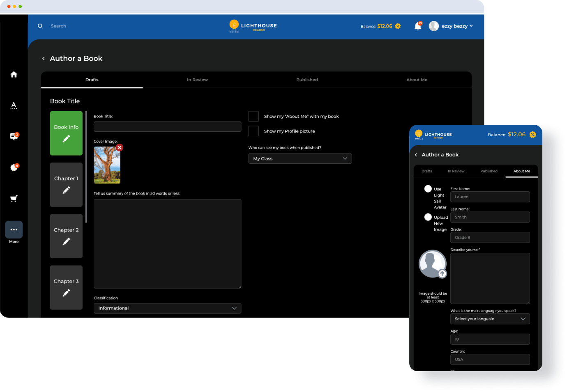This screenshot has height=392, width=567.
Task: Click the upload arrow on profile avatar
Action: point(442,274)
